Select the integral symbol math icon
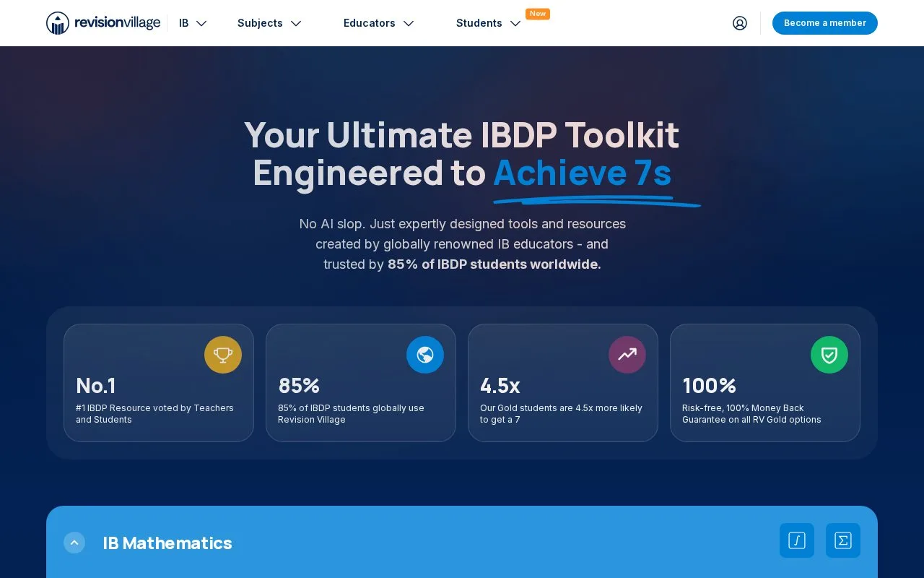This screenshot has width=924, height=578. [797, 540]
